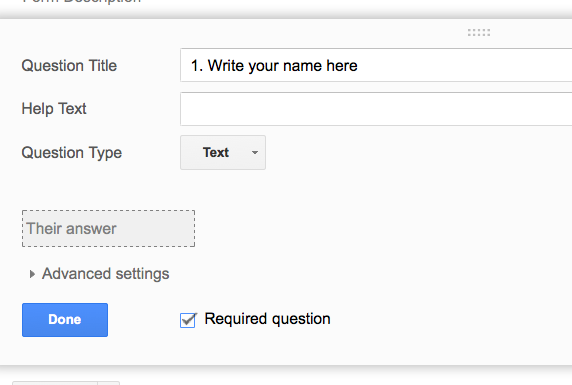Click the Question Title label
Viewport: 572px width, 385px height.
click(69, 66)
